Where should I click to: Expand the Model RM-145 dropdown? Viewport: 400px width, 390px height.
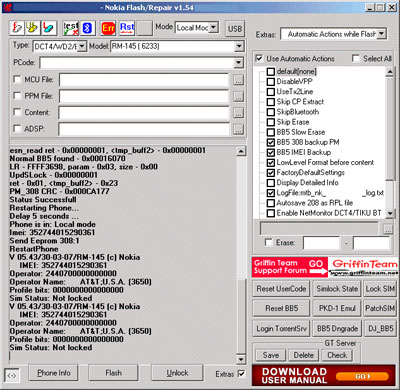click(x=239, y=46)
